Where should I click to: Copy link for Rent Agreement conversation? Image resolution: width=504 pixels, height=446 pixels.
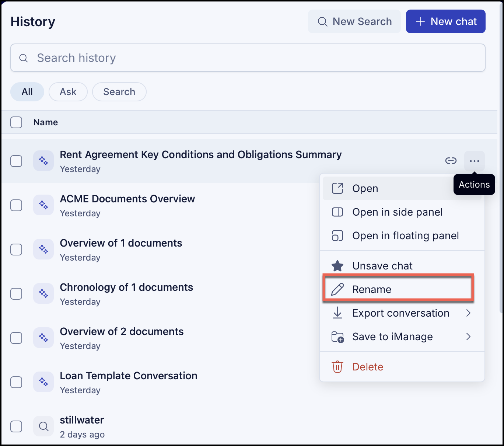tap(451, 161)
